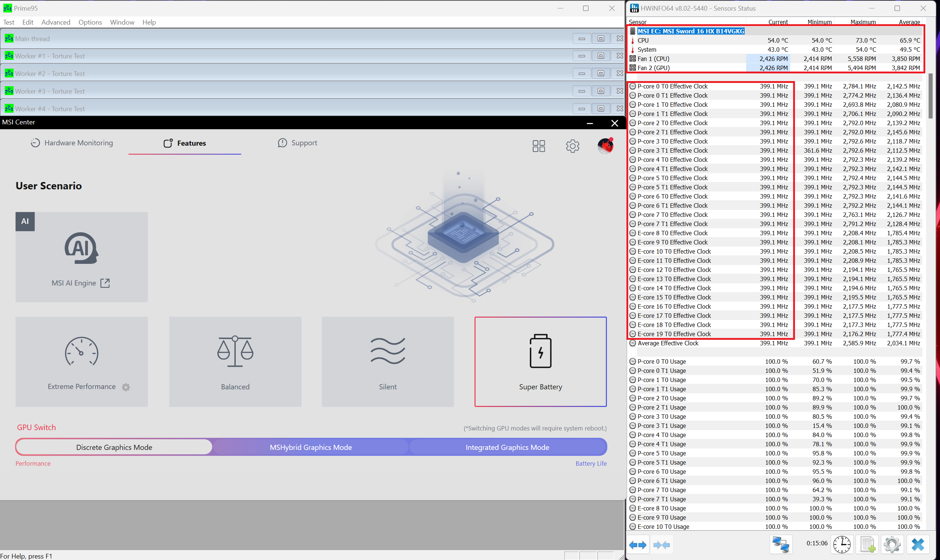The width and height of the screenshot is (940, 560).
Task: Open HWiNFO network remote monitoring icon
Action: pos(781,545)
